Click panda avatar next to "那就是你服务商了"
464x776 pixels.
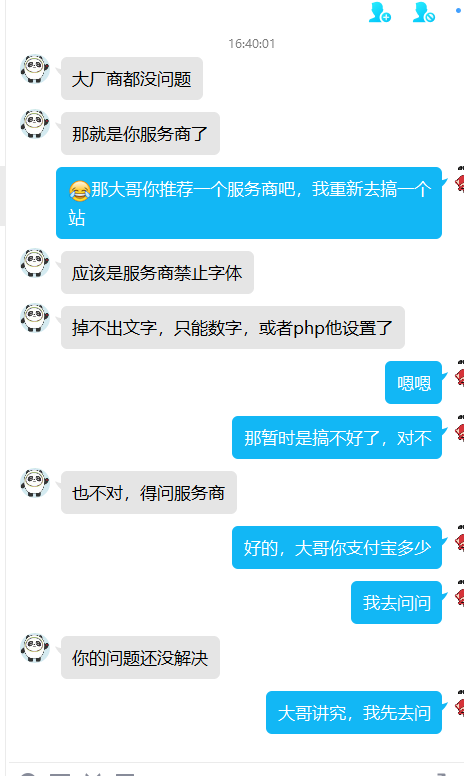pos(35,124)
